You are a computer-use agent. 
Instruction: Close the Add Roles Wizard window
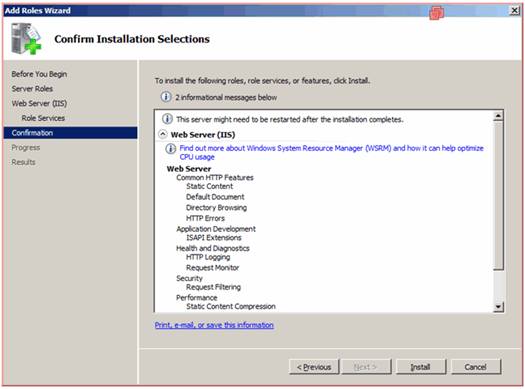(514, 11)
